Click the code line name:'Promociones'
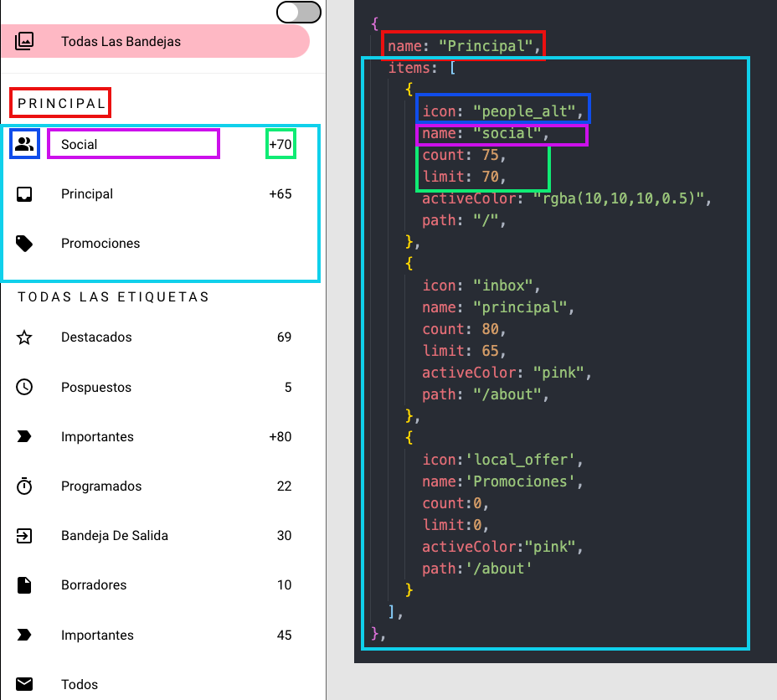The height and width of the screenshot is (700, 777). click(x=502, y=481)
